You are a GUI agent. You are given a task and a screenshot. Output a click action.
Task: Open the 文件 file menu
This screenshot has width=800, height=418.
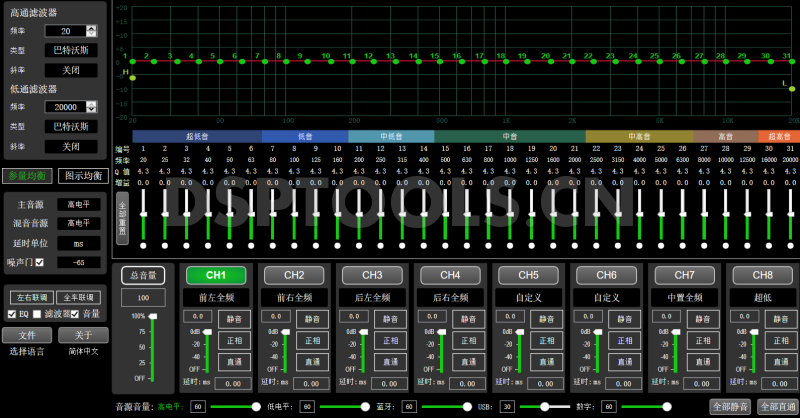28,335
